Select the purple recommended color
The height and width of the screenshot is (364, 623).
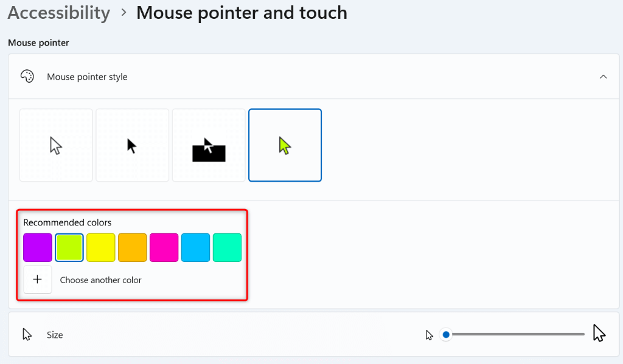tap(37, 247)
